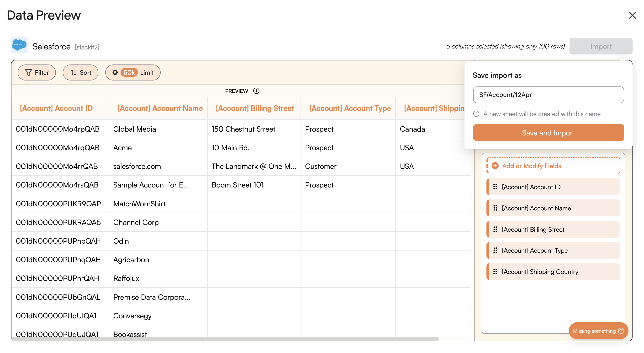Focus the Save import as name field
644x353 pixels.
(x=548, y=95)
